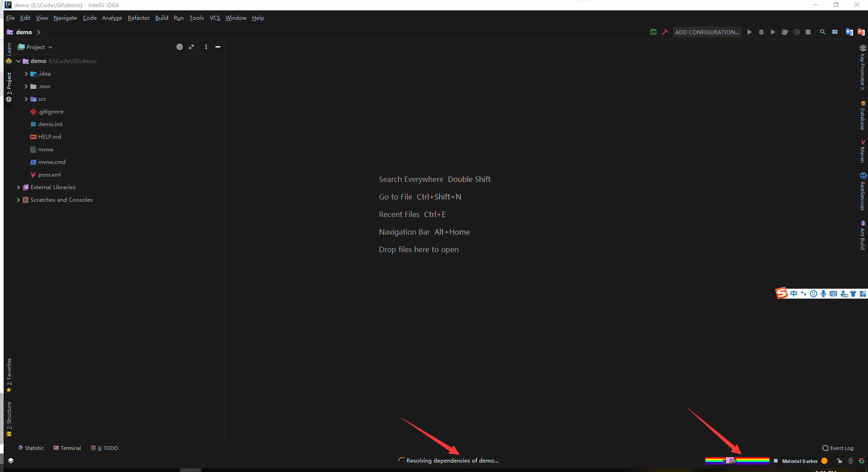Expand Scratches and Consoles node
Screen dimensions: 868x472
click(18, 200)
